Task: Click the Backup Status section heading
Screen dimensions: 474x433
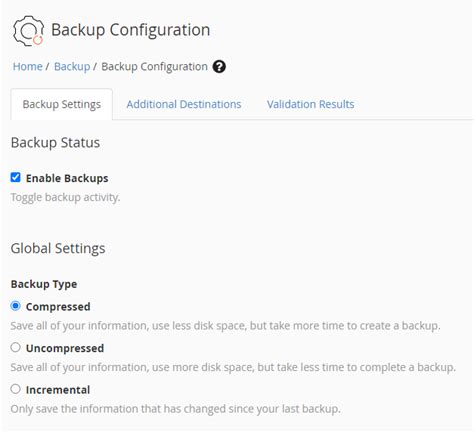Action: coord(55,143)
